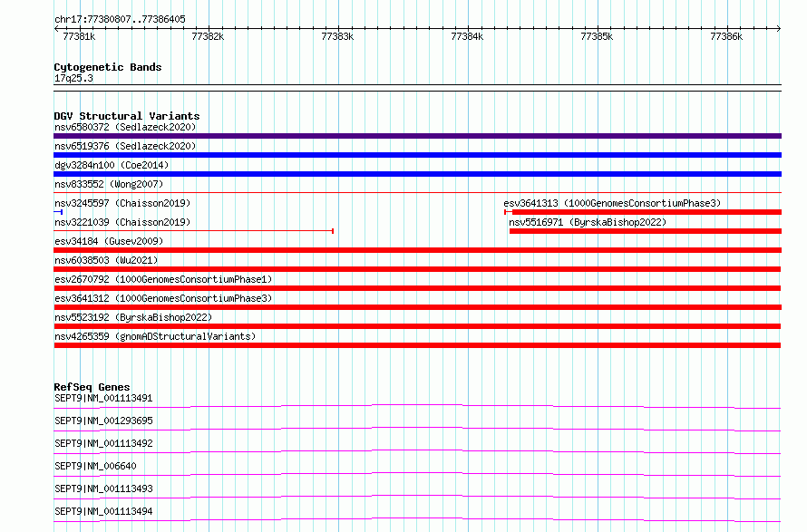Click the red esv2670792 variant bar

[x=417, y=288]
